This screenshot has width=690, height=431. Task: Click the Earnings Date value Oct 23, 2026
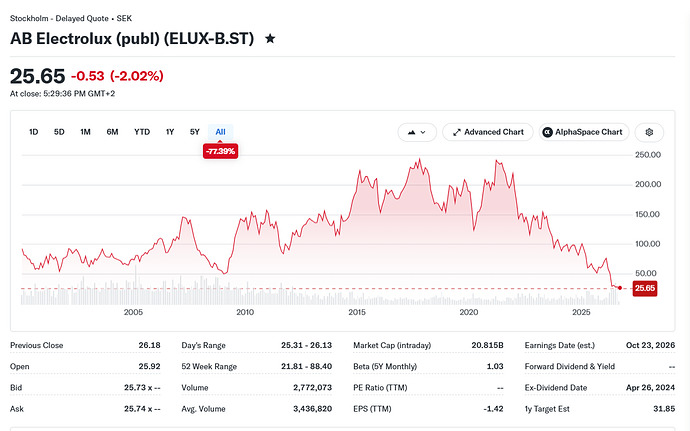pos(650,346)
